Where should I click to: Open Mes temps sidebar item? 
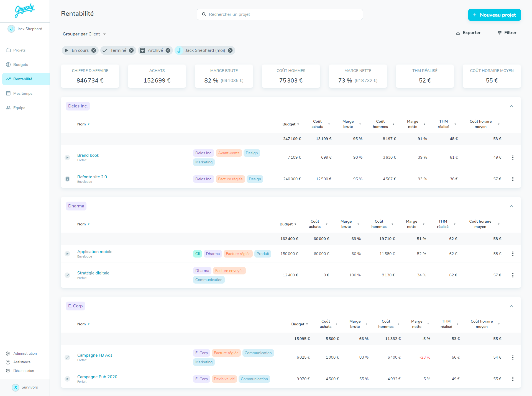click(23, 93)
